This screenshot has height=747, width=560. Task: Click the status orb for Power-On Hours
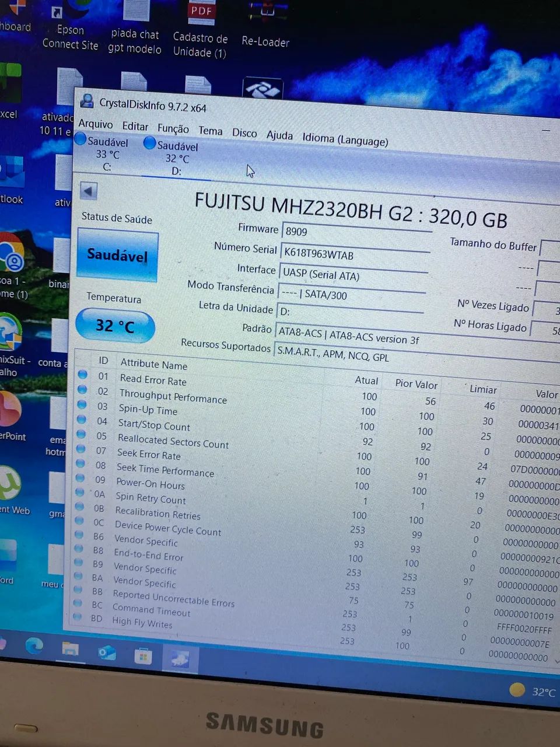pos(80,478)
